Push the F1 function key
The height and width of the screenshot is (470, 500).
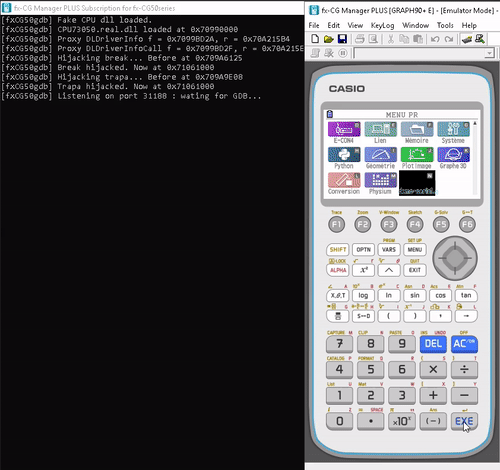(x=336, y=224)
